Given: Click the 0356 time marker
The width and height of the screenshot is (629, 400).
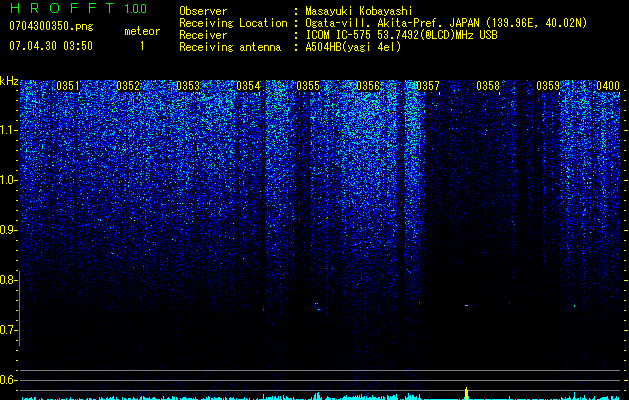Looking at the screenshot, I should (x=368, y=85).
